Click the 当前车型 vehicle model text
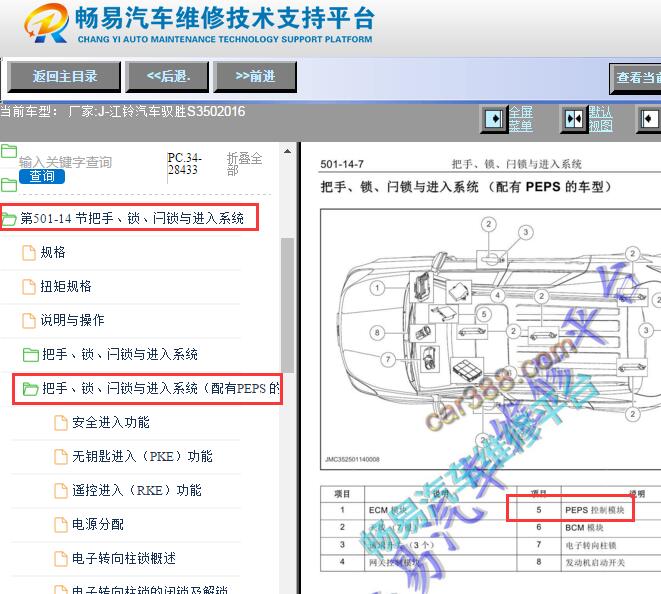Screen dimensions: 661x594 point(122,112)
